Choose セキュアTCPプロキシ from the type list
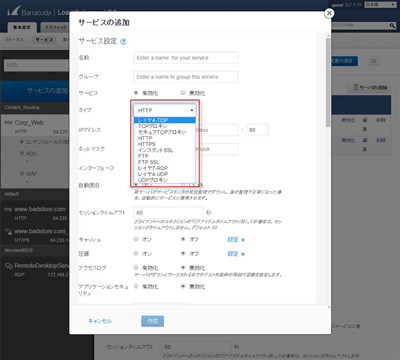This screenshot has width=400, height=360. (165, 132)
